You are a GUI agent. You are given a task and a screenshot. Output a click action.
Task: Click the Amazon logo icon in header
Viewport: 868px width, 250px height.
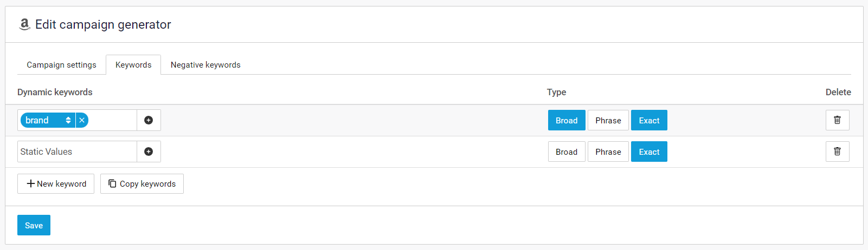(24, 24)
